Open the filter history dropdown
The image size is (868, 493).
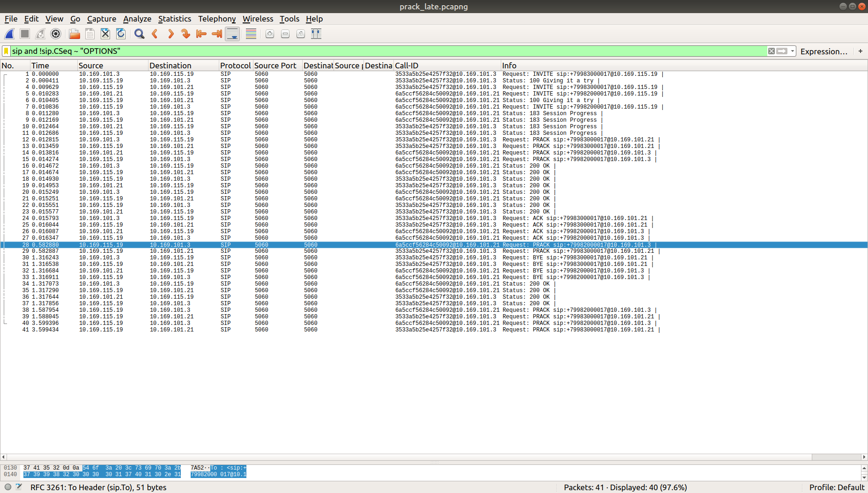(x=792, y=51)
